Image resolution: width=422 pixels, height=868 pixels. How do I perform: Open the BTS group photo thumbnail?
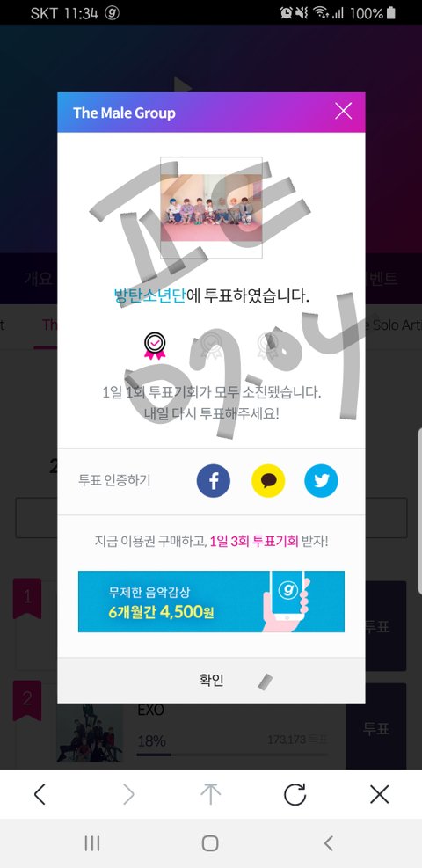click(211, 208)
